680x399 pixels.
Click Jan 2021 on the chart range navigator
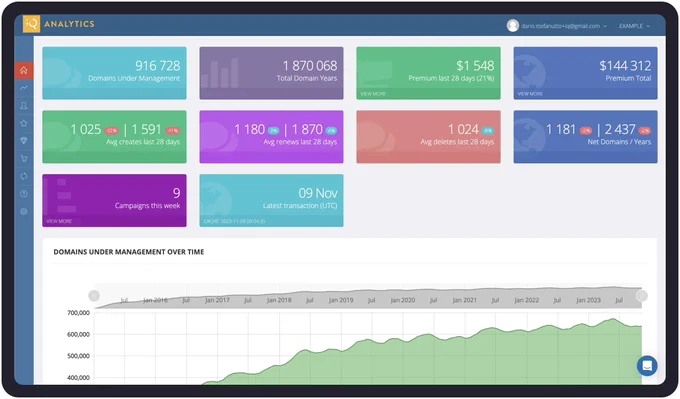pyautogui.click(x=464, y=300)
